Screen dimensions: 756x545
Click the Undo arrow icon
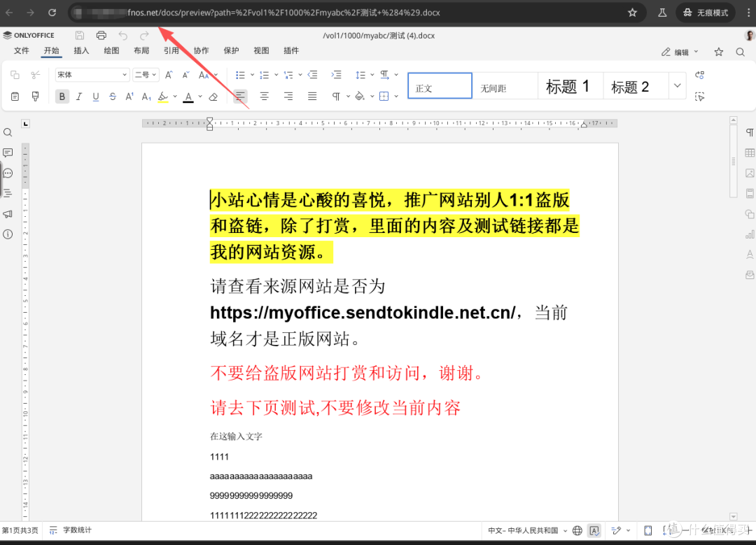(123, 35)
